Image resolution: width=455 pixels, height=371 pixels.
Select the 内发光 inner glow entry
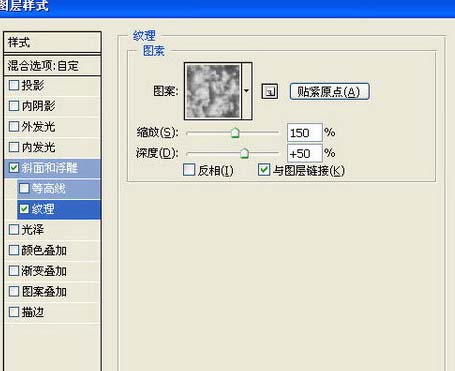[53, 147]
